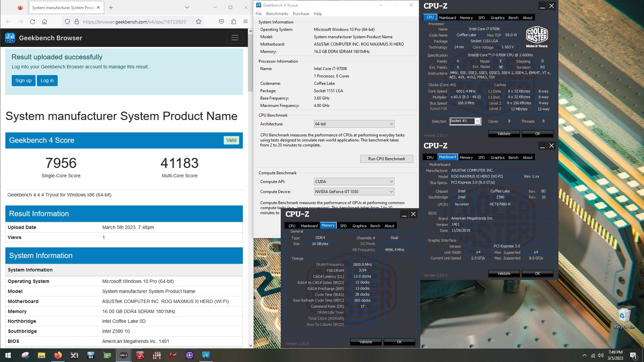The image size is (644, 362).
Task: Click the Firefox back arrow
Action: coord(8,22)
